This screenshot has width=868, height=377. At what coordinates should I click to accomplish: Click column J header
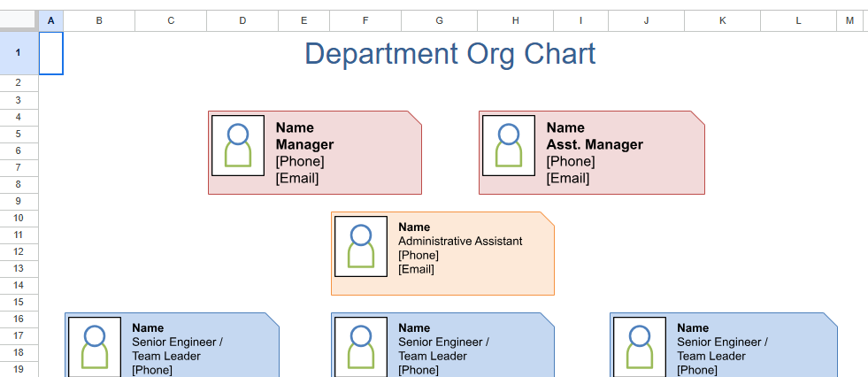pos(646,20)
